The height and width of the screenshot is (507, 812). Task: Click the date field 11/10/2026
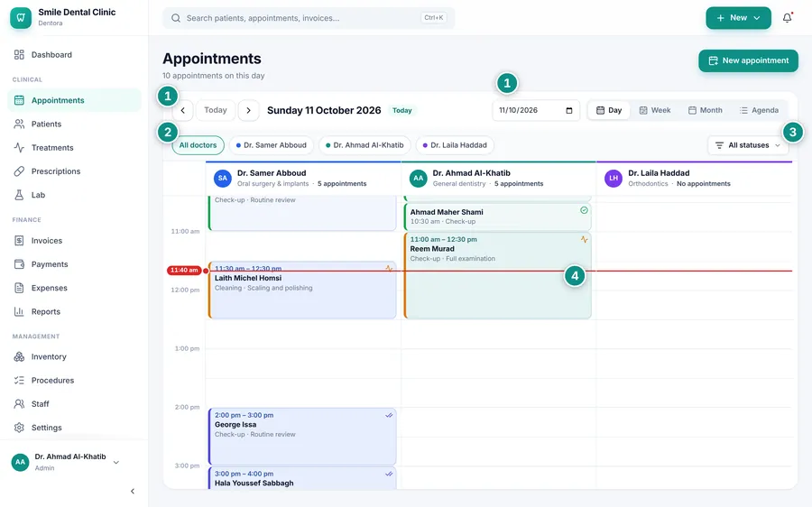[x=535, y=110]
